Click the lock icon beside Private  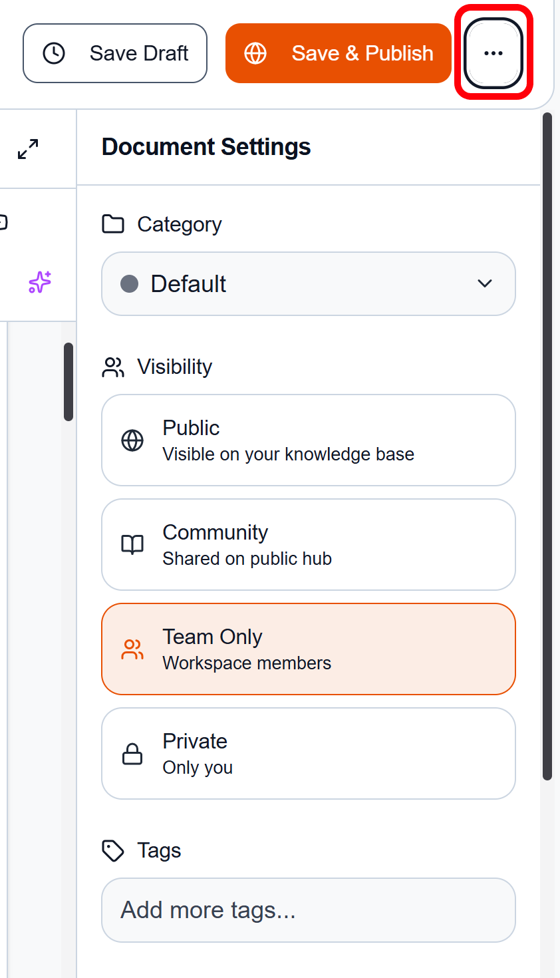coord(132,754)
